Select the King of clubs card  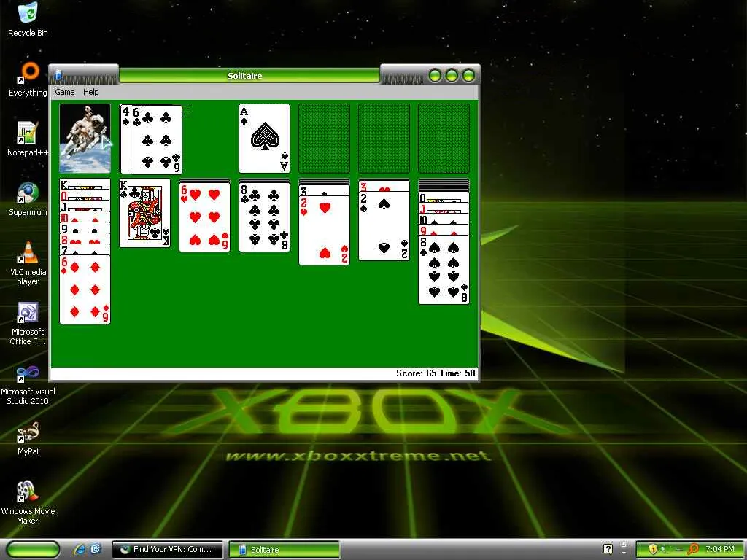click(145, 213)
